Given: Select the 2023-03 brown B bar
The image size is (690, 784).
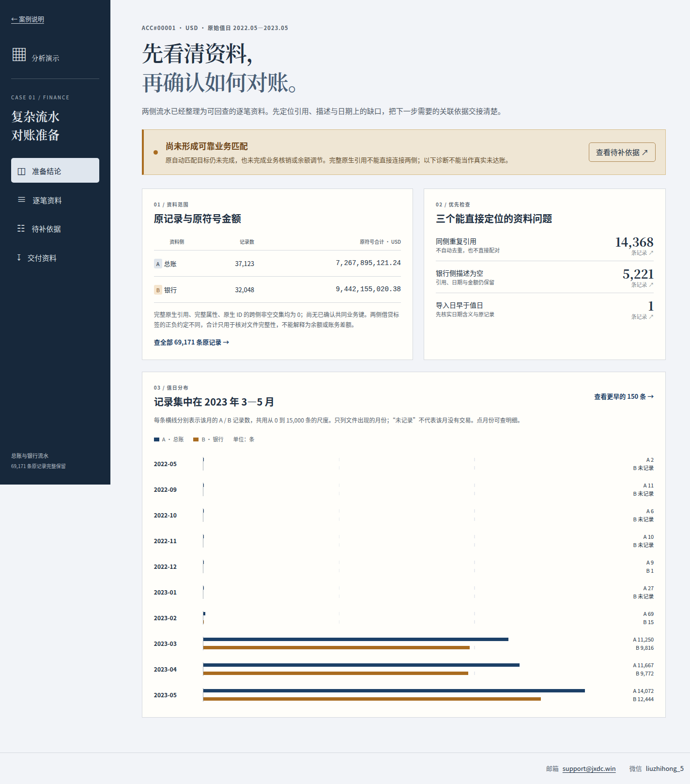Looking at the screenshot, I should 337,647.
